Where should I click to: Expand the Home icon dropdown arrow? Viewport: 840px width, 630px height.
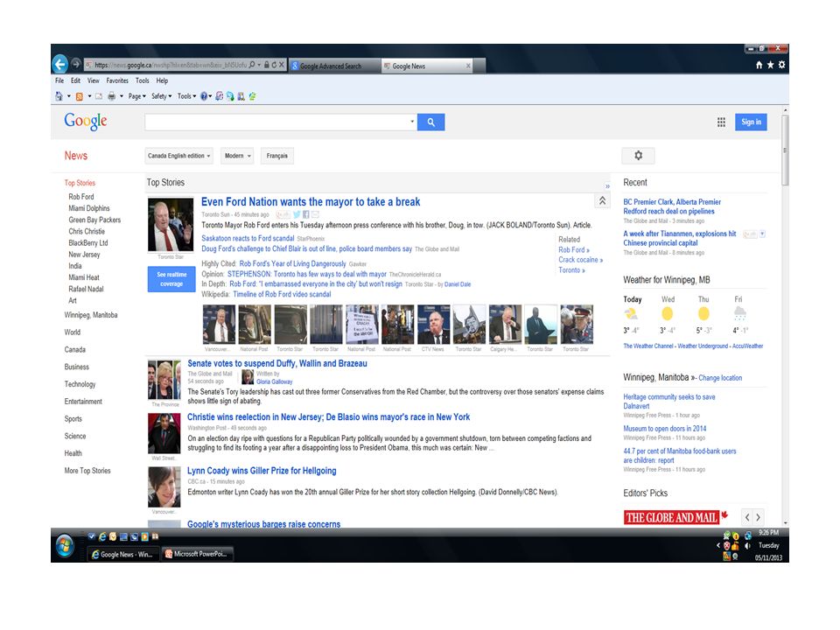pyautogui.click(x=68, y=96)
